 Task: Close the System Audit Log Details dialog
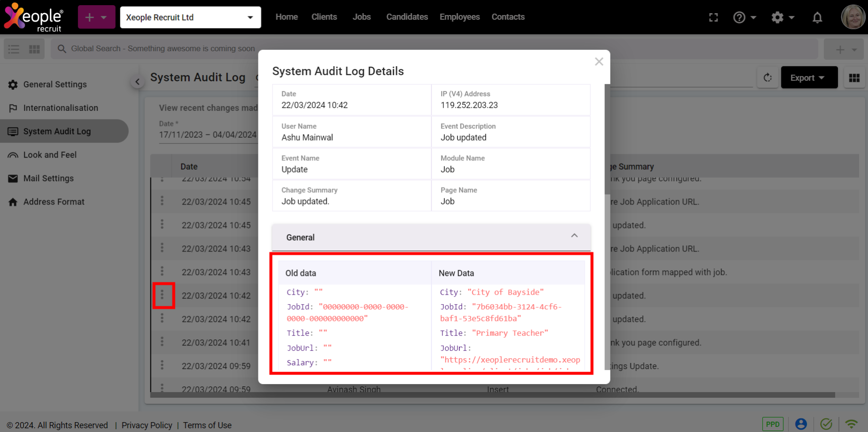click(x=599, y=62)
